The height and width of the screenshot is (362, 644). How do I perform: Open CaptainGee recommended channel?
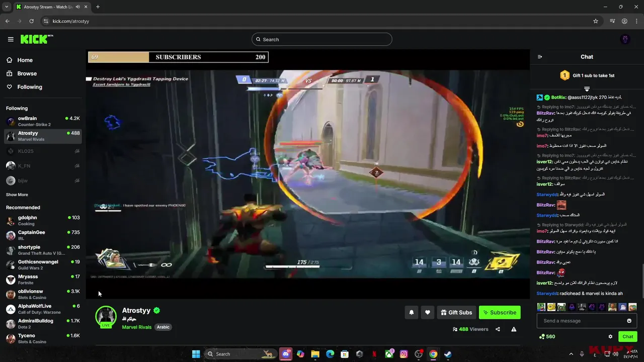(x=43, y=235)
